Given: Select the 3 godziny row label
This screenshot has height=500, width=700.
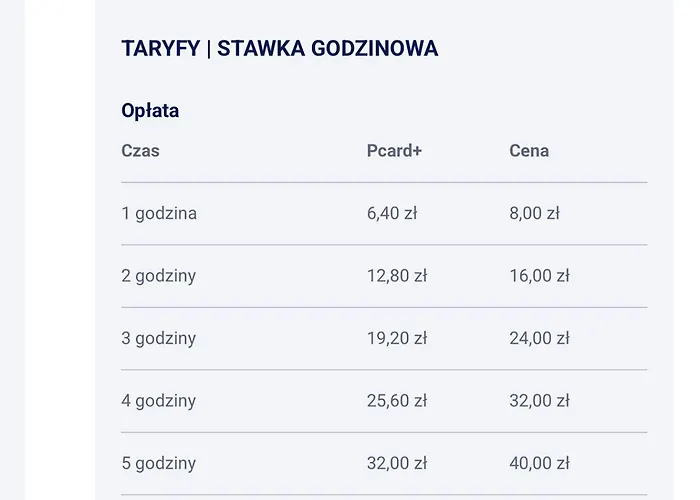Looking at the screenshot, I should pyautogui.click(x=159, y=338).
